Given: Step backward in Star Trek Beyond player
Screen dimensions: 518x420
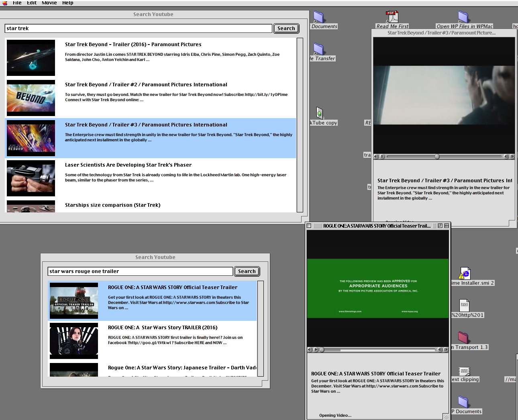Looking at the screenshot, I should point(506,157).
